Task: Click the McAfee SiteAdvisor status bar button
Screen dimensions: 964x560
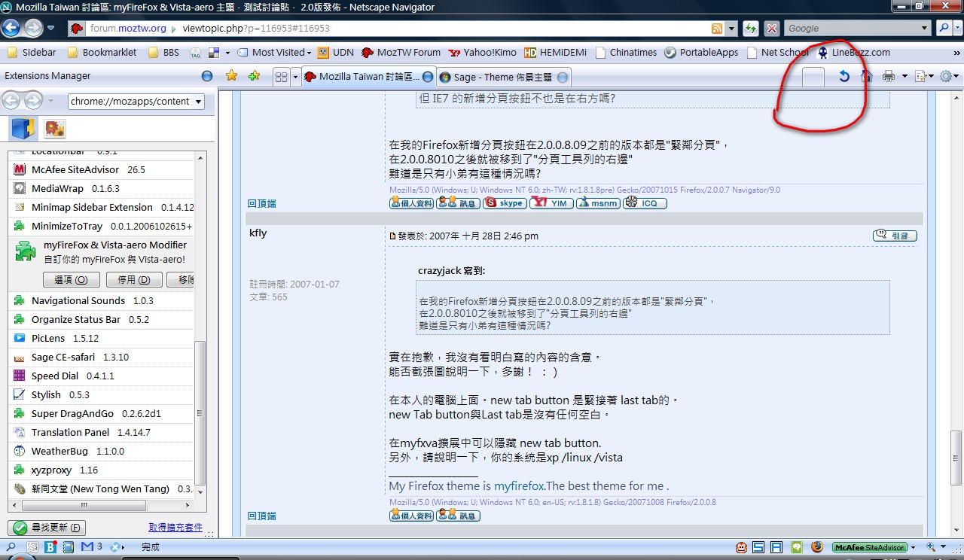Action: point(870,547)
